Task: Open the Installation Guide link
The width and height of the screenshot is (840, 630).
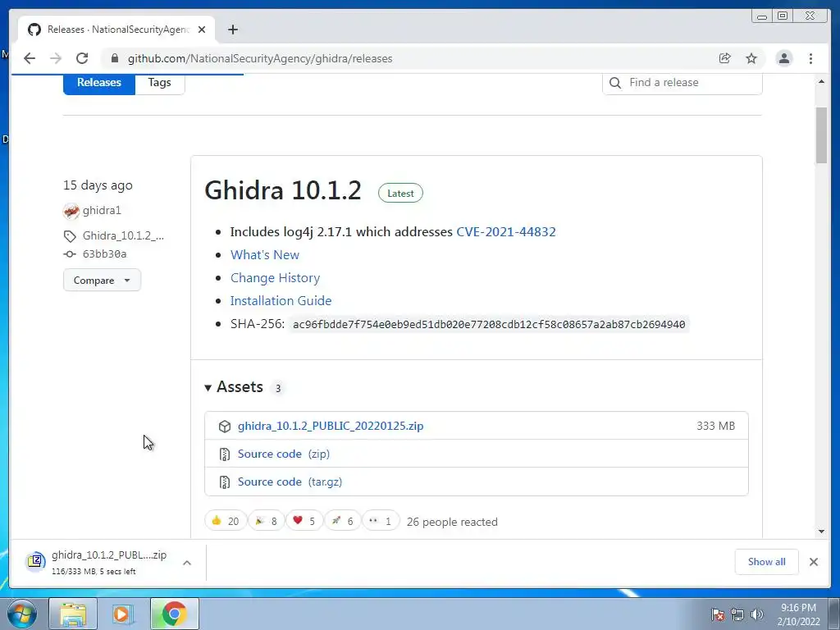Action: [281, 301]
